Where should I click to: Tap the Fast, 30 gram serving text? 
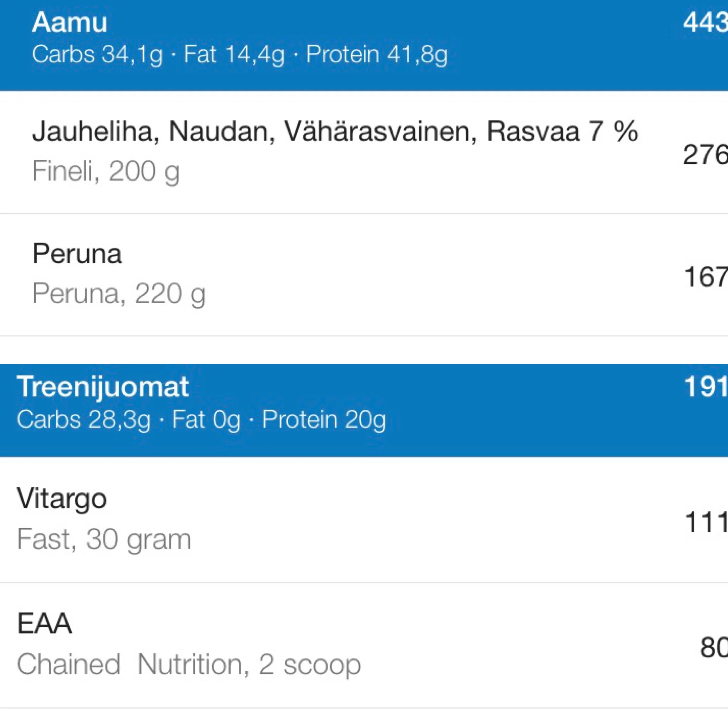(x=104, y=539)
